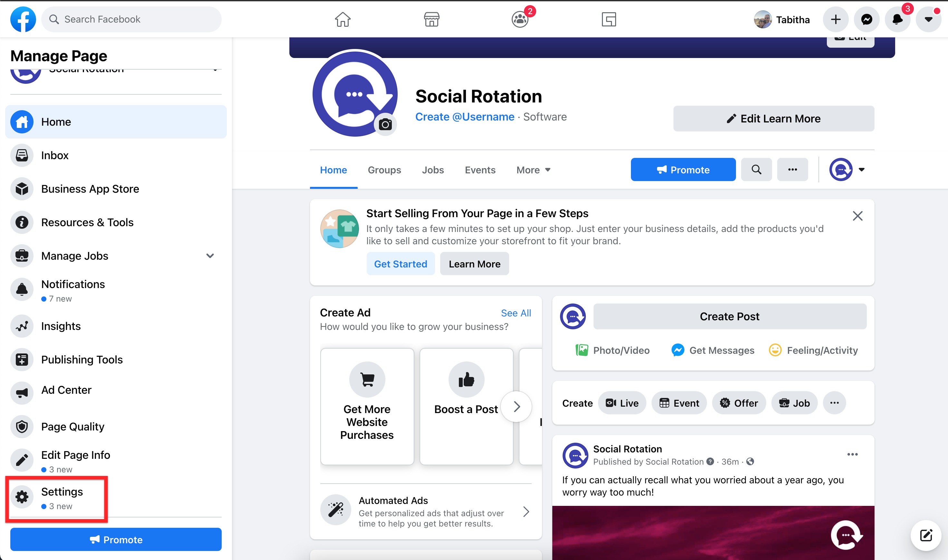Click the next arrow in Create Ad carousel

coord(517,406)
